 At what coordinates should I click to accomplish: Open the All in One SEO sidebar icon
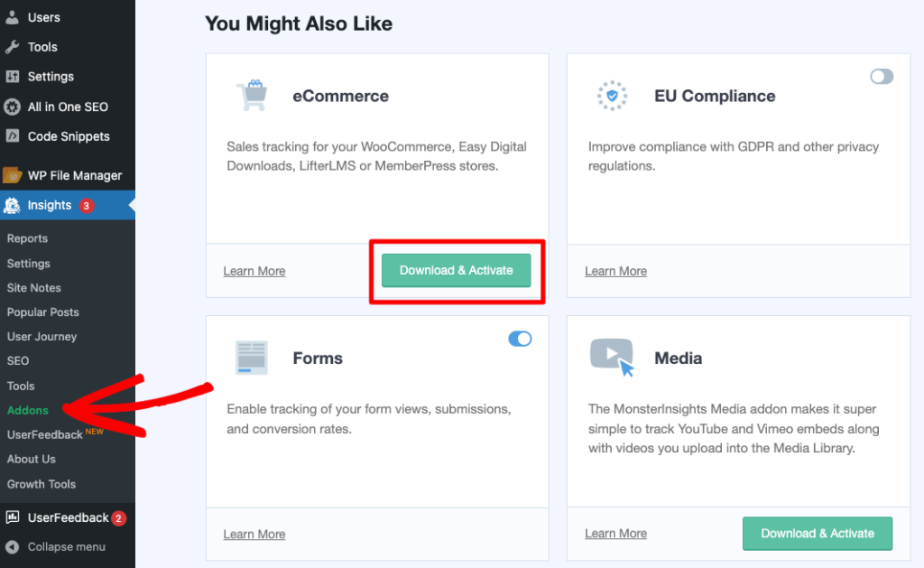pos(13,107)
